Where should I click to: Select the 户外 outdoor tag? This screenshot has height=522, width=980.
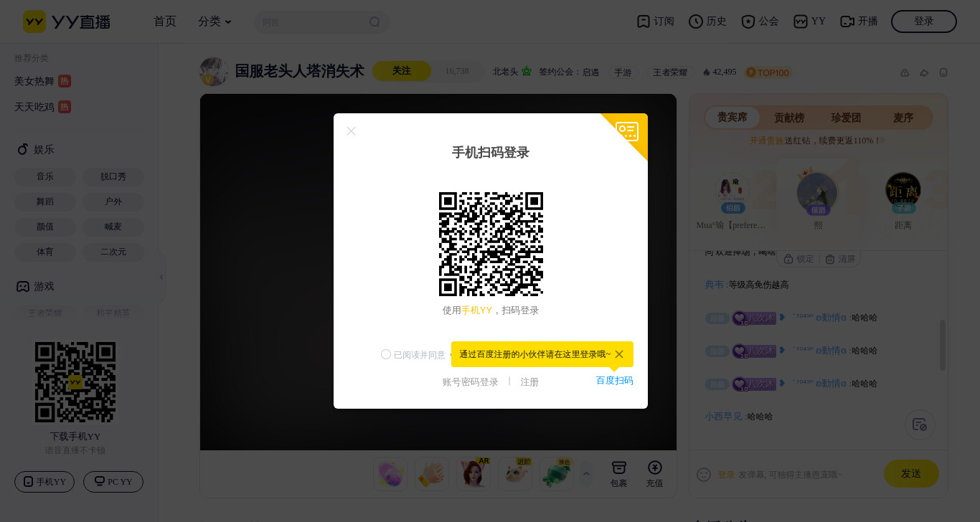coord(113,201)
